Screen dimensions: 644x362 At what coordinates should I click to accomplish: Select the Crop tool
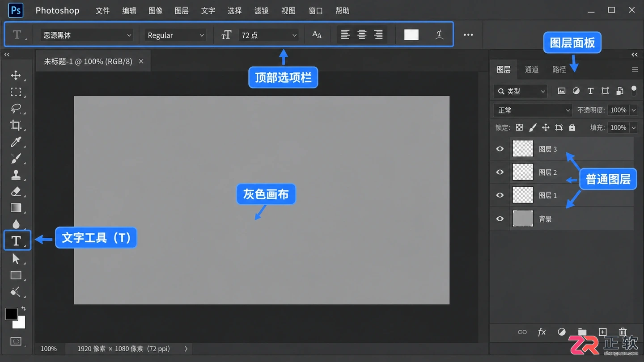tap(16, 125)
